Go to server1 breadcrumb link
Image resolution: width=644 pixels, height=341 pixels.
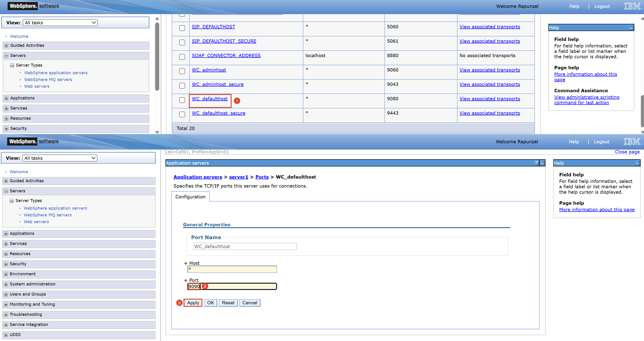tap(239, 177)
